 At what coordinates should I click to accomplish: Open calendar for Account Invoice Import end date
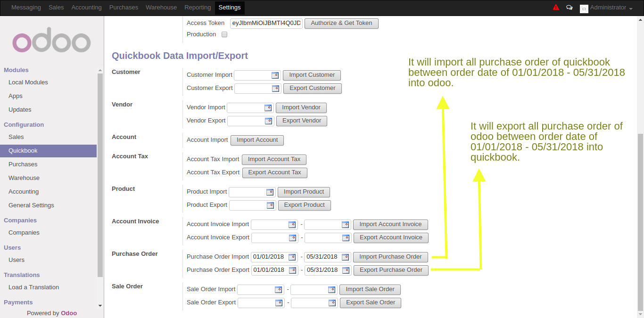[x=345, y=225]
